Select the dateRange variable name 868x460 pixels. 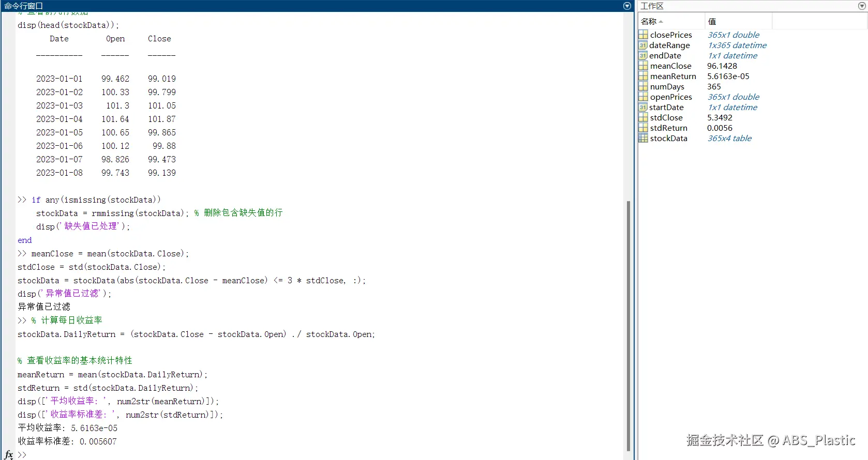click(x=669, y=45)
